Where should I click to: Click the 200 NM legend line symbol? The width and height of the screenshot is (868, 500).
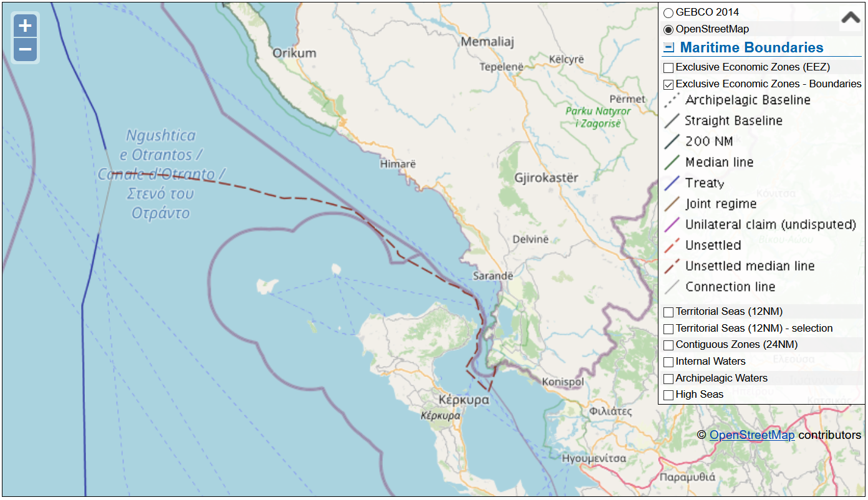672,142
